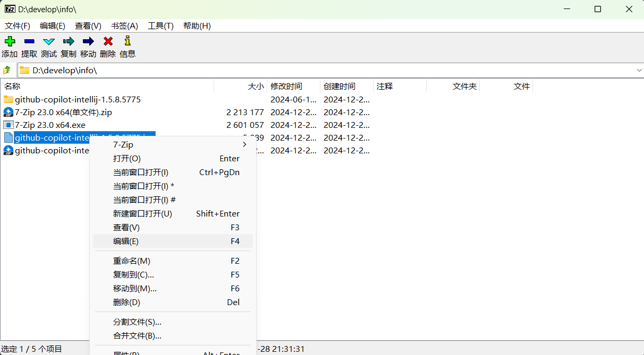Image resolution: width=644 pixels, height=355 pixels.
Task: Choose 当前窗口打开(I) Ctrl+PgDn entry
Action: 173,172
